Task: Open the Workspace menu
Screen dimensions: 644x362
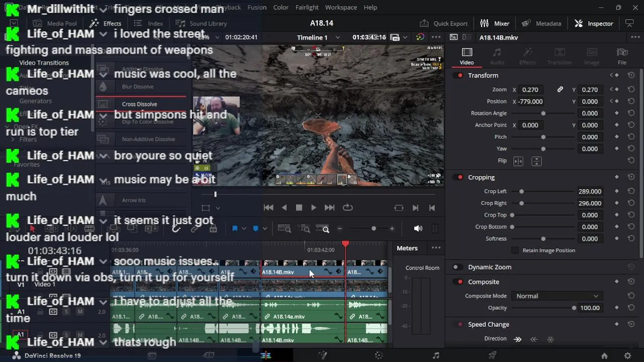Action: pos(341,8)
